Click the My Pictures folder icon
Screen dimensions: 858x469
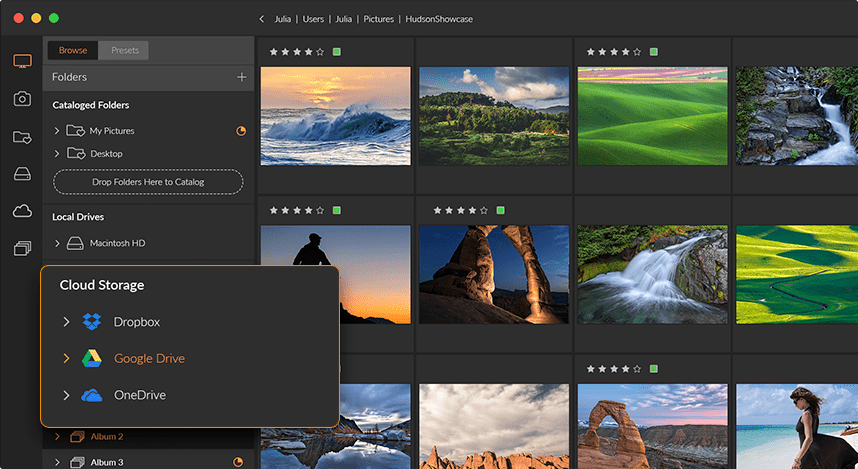pyautogui.click(x=76, y=131)
